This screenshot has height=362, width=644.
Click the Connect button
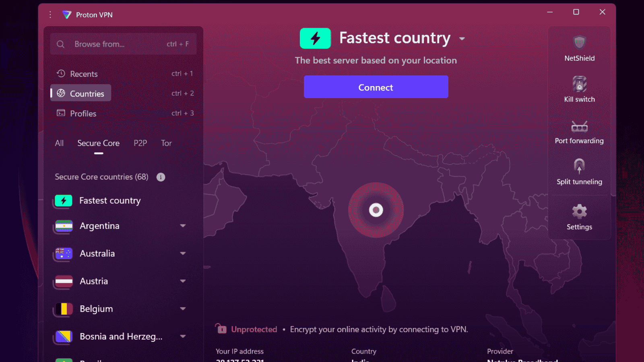point(376,87)
